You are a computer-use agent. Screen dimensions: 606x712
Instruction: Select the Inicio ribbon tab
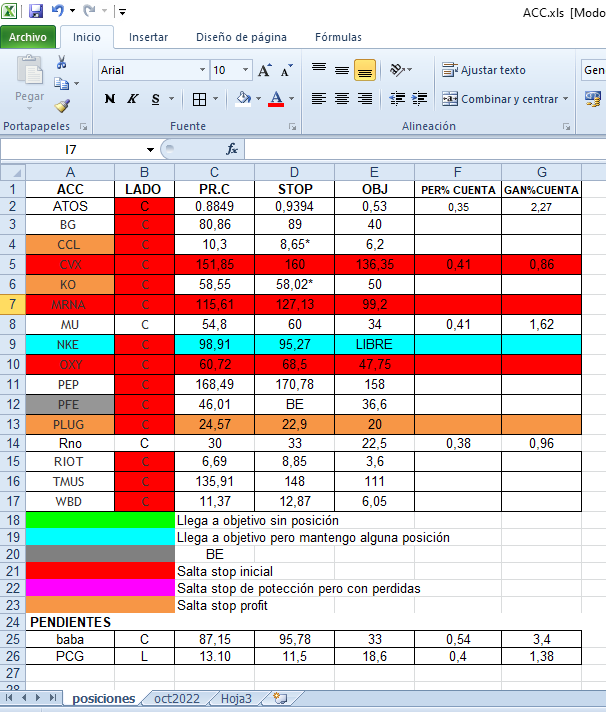(87, 37)
